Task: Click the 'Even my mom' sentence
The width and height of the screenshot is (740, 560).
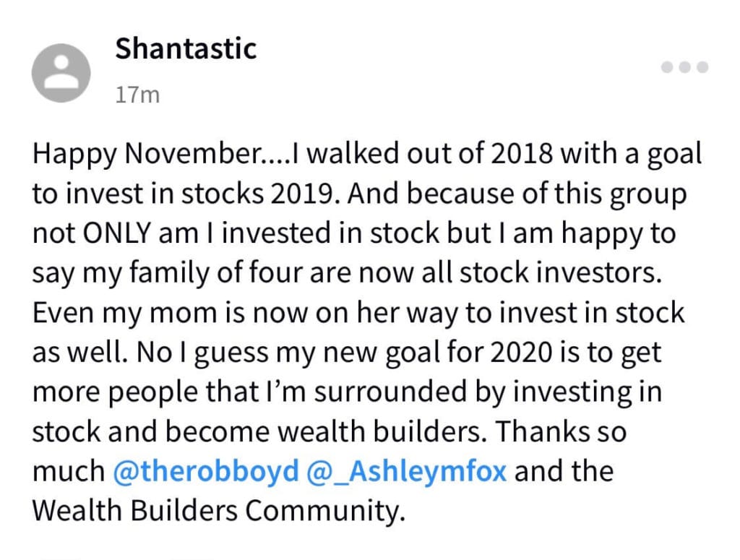Action: [358, 312]
